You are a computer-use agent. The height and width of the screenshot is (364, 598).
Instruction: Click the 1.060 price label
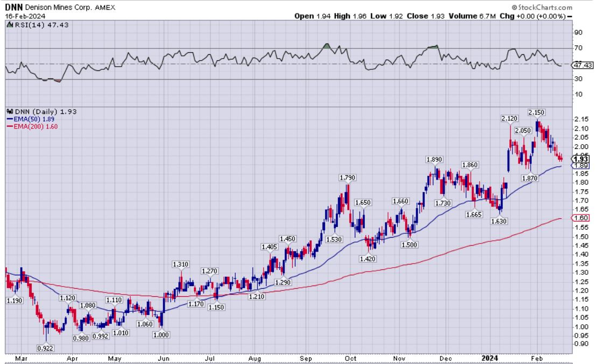click(x=145, y=324)
